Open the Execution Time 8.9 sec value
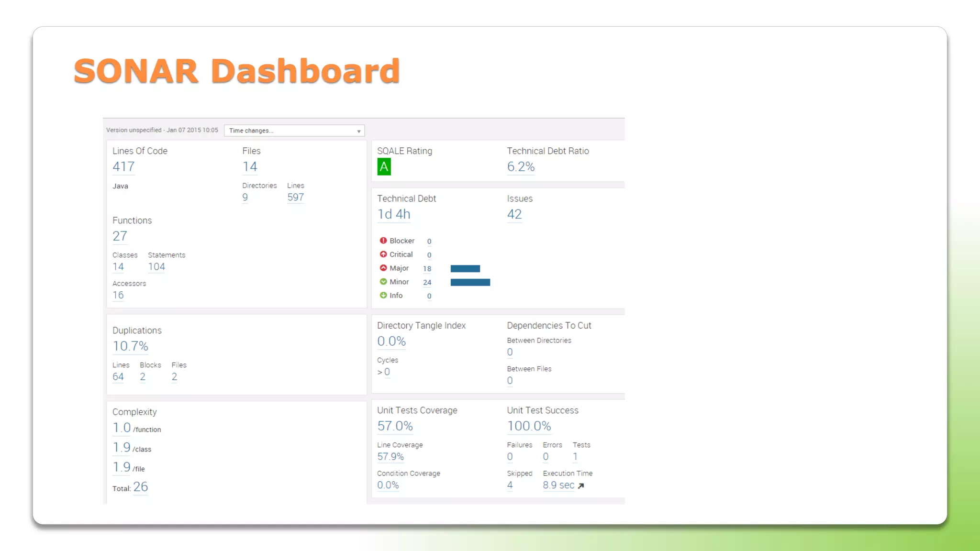 coord(558,485)
